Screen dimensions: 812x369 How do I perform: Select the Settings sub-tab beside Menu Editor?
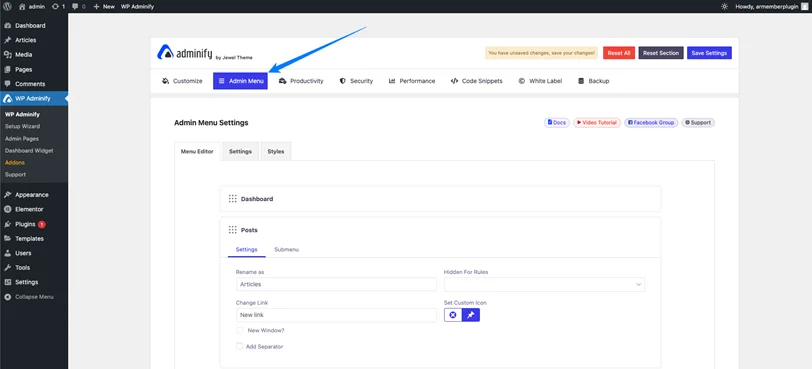(240, 151)
